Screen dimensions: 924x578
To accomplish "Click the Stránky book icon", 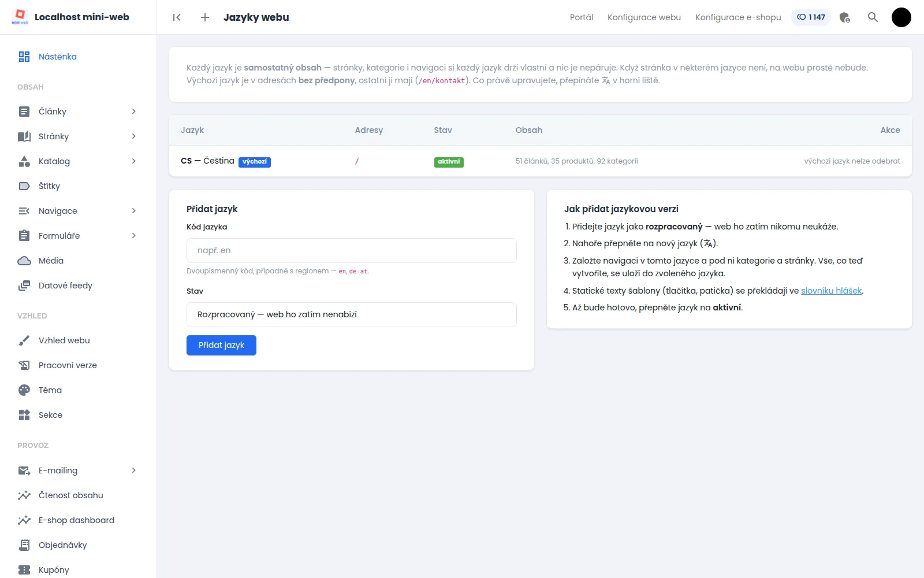I will [x=24, y=136].
